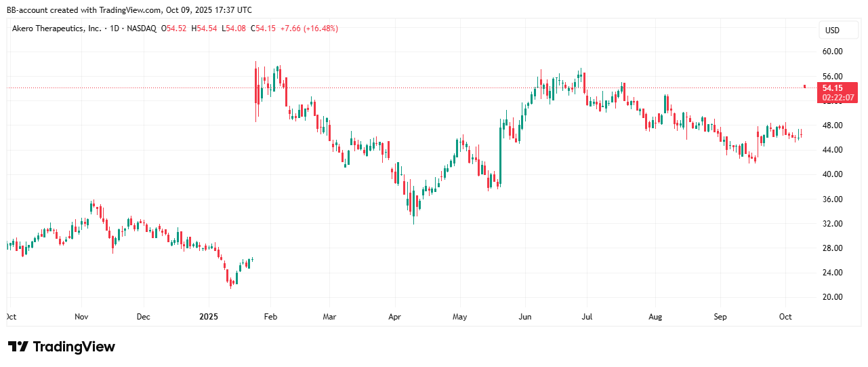This screenshot has height=367, width=868.
Task: Click the 20.00 price axis label
Action: point(831,297)
